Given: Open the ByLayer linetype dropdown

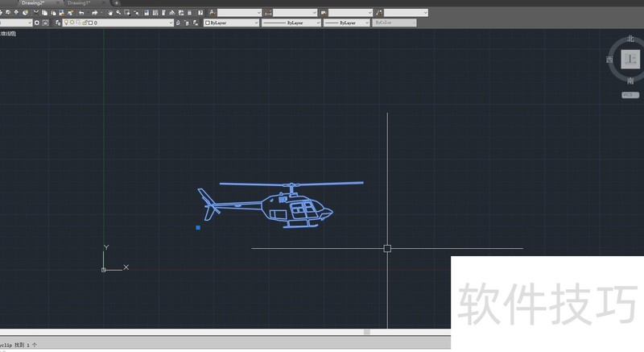Looking at the screenshot, I should (x=291, y=23).
